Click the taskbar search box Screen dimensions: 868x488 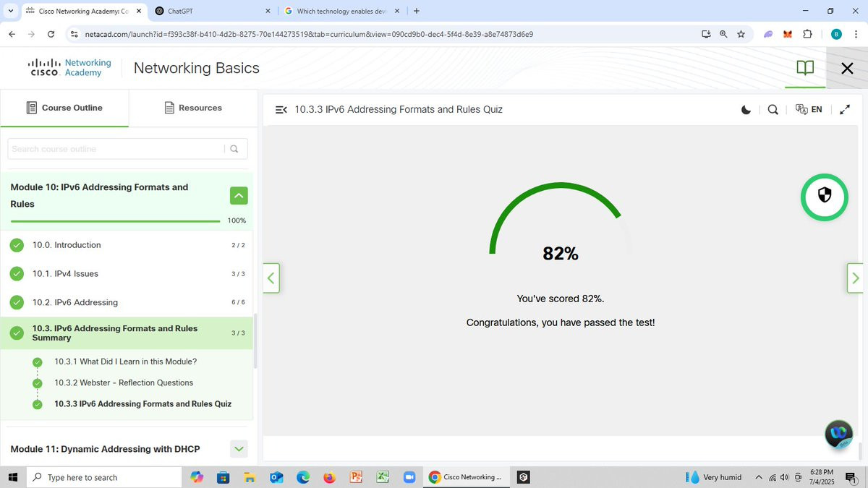[104, 477]
